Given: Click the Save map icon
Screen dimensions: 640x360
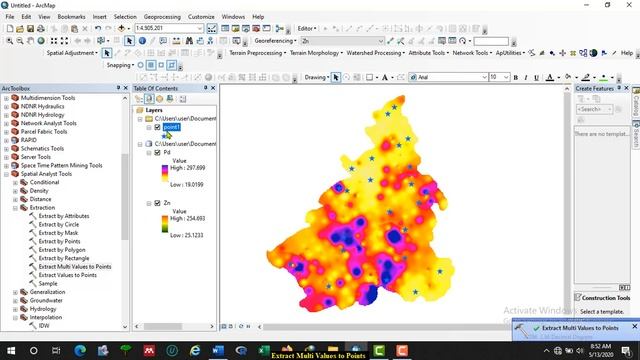Looking at the screenshot, I should (x=30, y=29).
